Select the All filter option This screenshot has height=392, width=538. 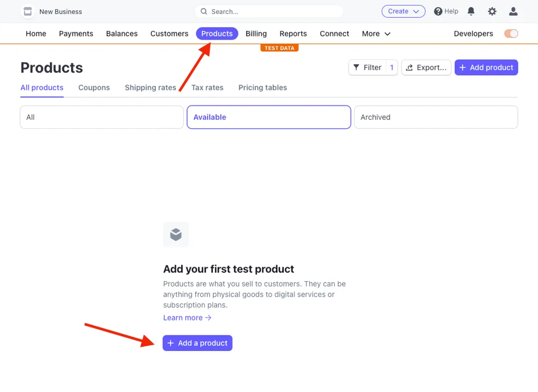[x=102, y=117]
